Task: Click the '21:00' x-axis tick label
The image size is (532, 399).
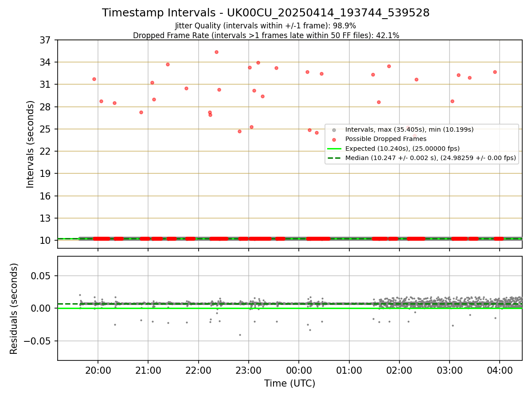Action: click(148, 371)
